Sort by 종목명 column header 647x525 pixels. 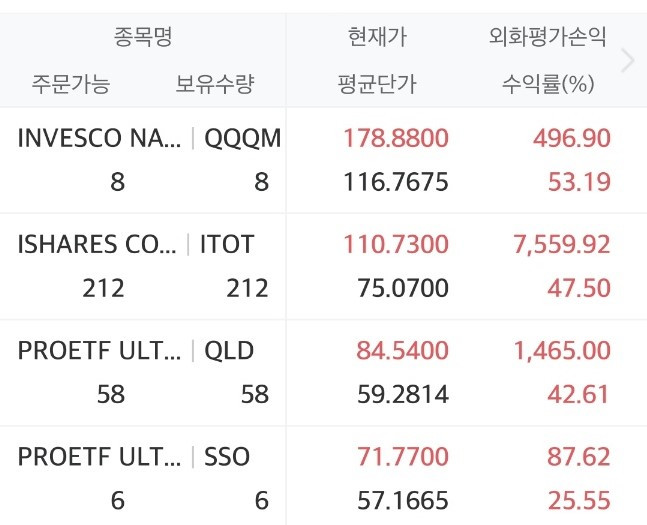coord(143,38)
